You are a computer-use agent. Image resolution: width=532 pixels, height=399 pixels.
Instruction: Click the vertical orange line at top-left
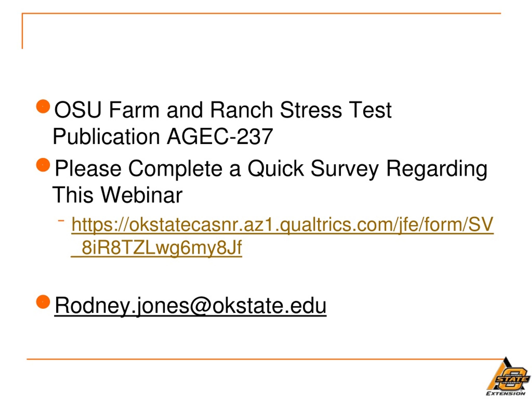coord(22,31)
